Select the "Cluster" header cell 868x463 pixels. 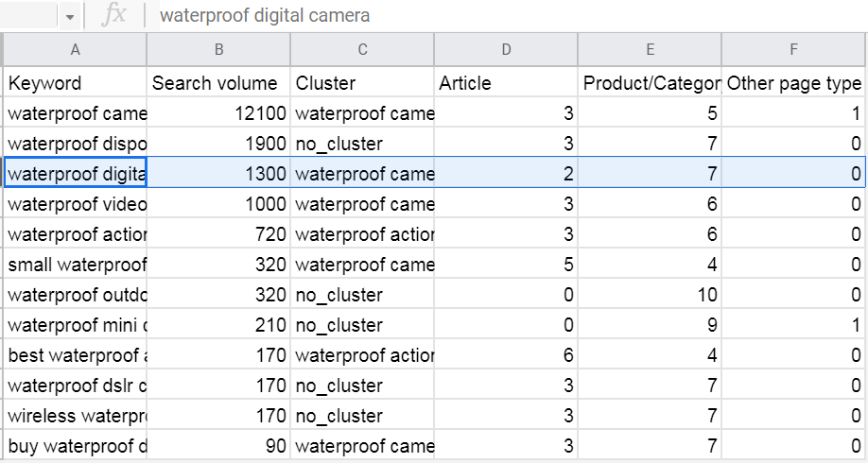[x=362, y=83]
